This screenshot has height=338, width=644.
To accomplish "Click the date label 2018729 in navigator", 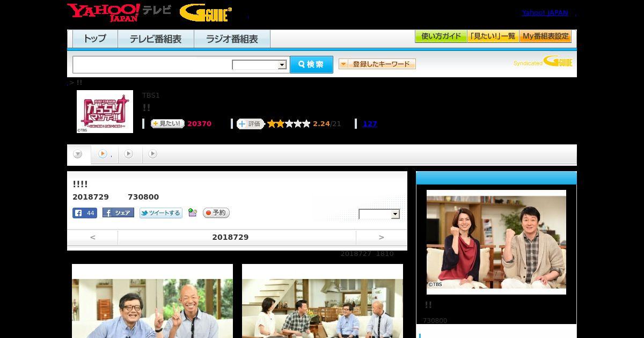I will tap(230, 237).
